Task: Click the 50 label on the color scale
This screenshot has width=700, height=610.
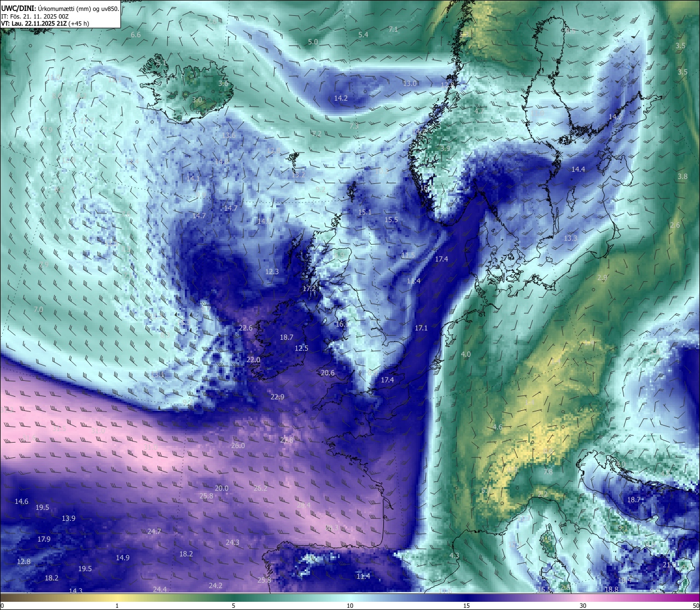Action: tap(696, 606)
